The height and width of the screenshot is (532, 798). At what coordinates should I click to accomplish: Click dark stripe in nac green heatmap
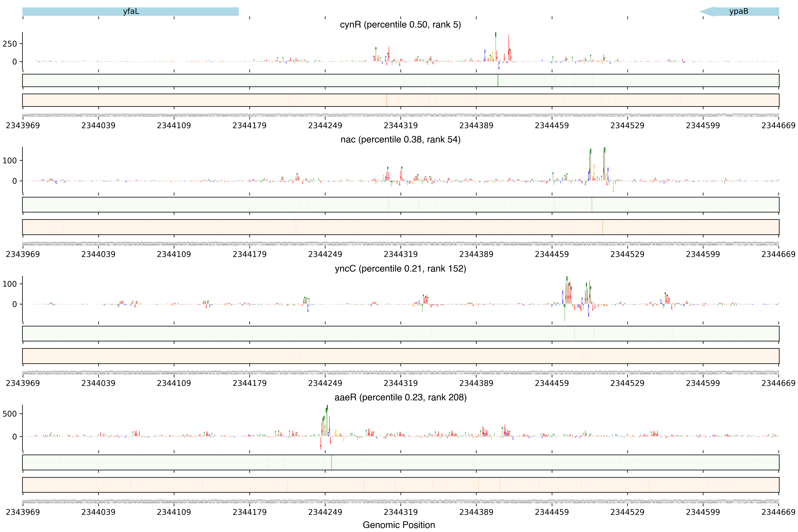tap(592, 205)
